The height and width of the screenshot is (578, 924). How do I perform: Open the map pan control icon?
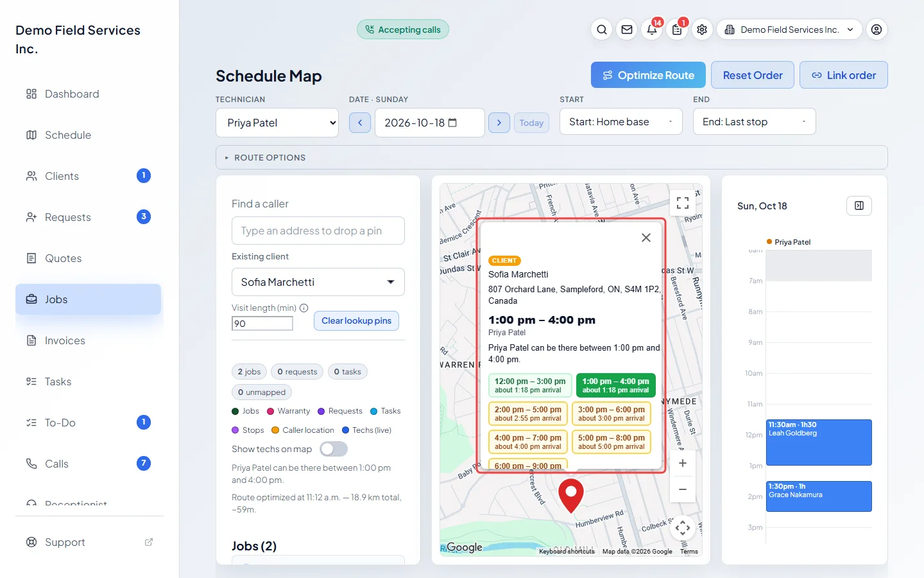683,529
